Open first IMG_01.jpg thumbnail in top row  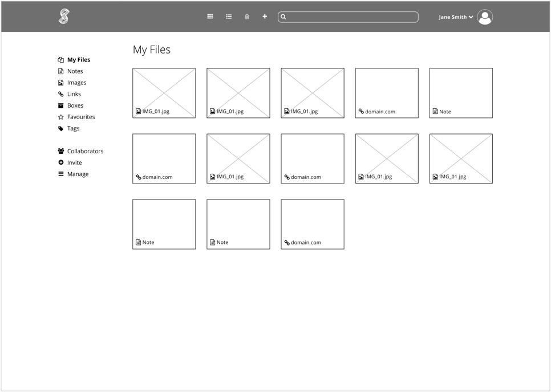[x=164, y=93]
